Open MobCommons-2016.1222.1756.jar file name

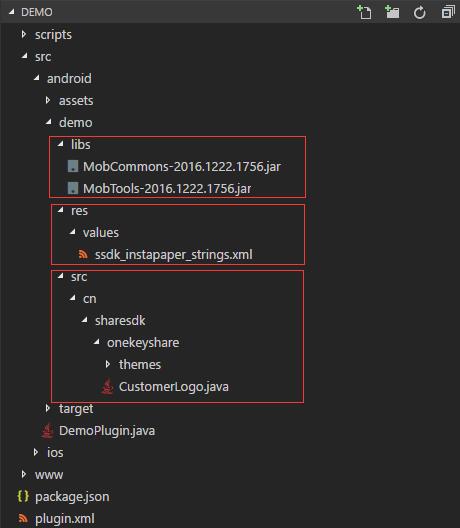pos(182,166)
